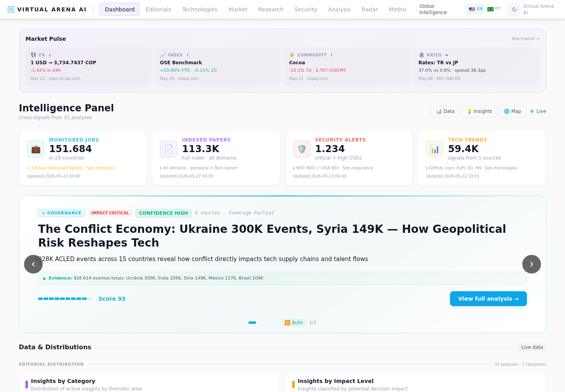The width and height of the screenshot is (565, 392).
Task: Click the FX currency exchange icon
Action: [x=33, y=55]
